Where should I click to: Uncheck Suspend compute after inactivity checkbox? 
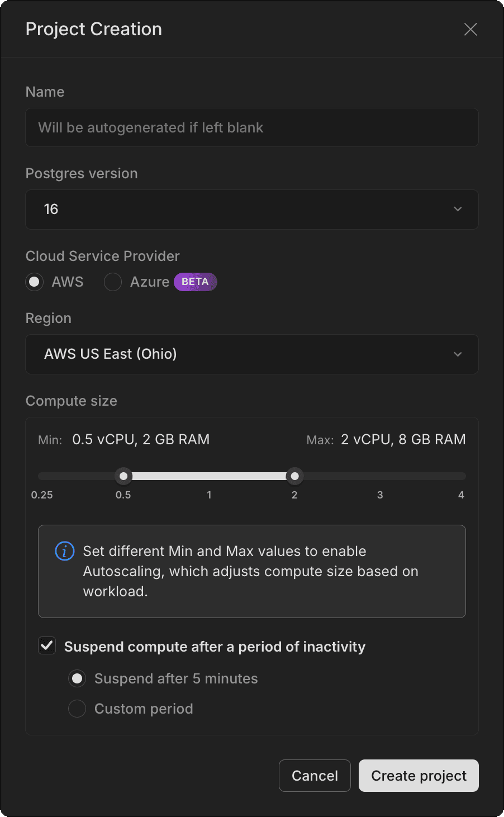tap(47, 647)
